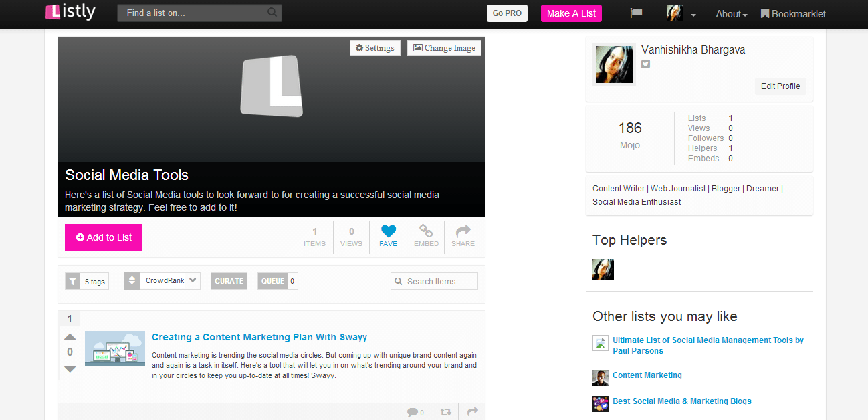This screenshot has height=420, width=868.
Task: Click the sort arrows icon next to CrowdRank
Action: coord(132,281)
